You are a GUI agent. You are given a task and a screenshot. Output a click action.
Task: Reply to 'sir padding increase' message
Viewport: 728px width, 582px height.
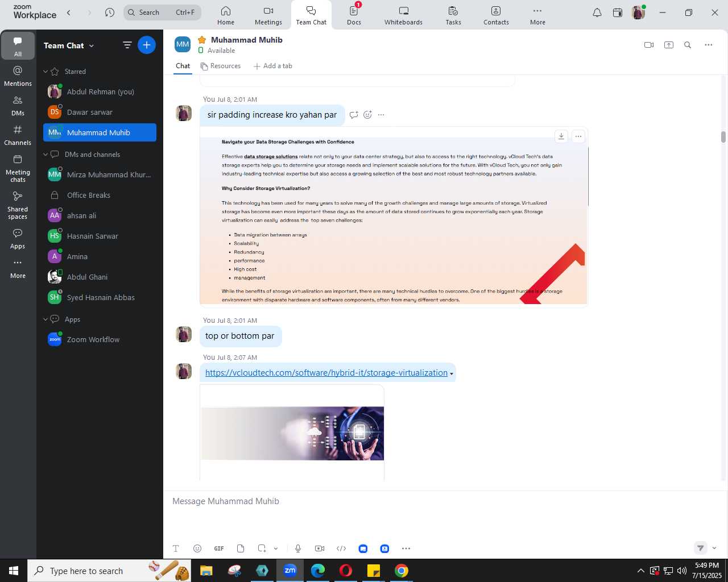354,115
